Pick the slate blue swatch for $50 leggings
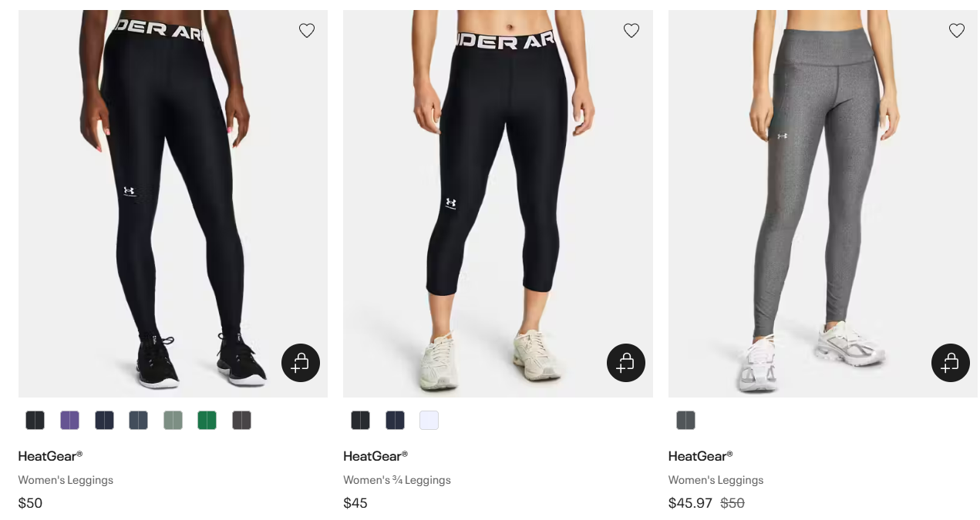 coord(139,420)
